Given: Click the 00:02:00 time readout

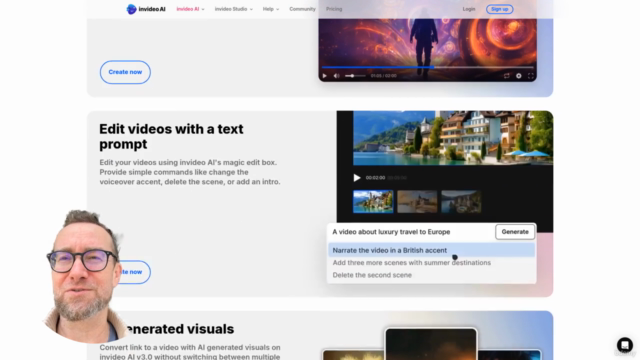Looking at the screenshot, I should pos(375,178).
